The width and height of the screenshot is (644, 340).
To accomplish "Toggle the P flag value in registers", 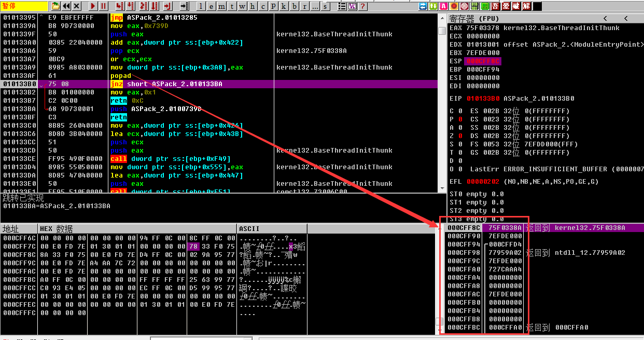I will pyautogui.click(x=460, y=119).
